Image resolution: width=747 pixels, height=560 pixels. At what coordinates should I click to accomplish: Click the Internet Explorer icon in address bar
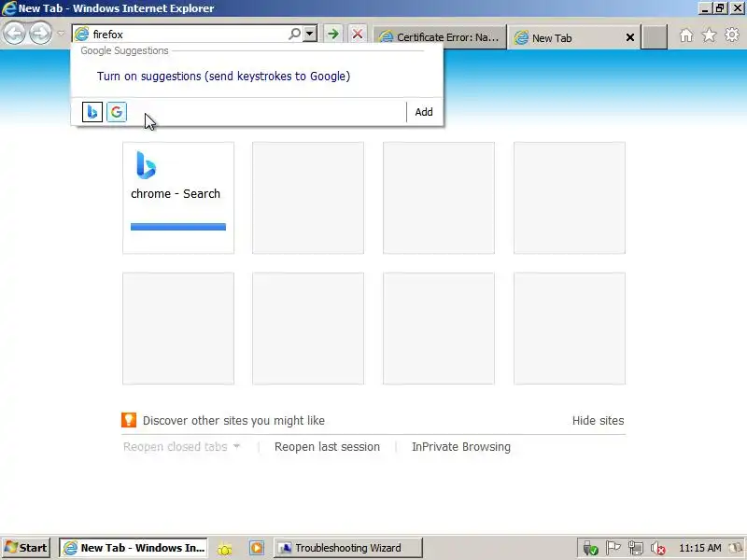coord(81,34)
